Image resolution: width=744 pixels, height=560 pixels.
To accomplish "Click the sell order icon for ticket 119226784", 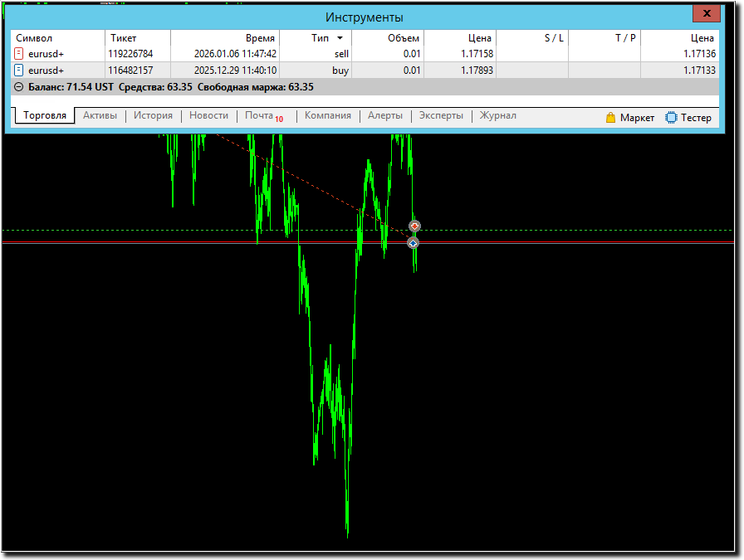I will 19,54.
